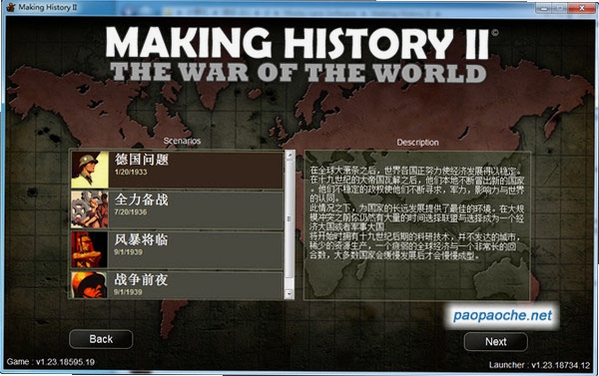This screenshot has height=376, width=599.
Task: Choose the 德国问题 1/20/1933 scenario
Action: (177, 170)
